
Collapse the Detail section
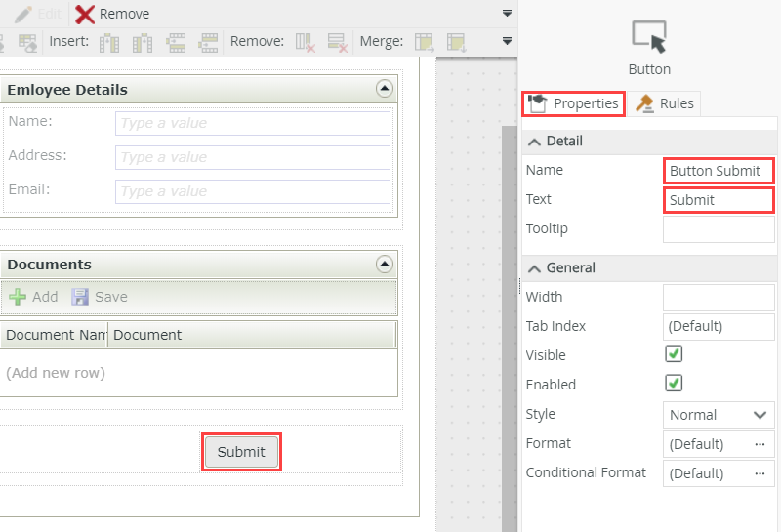coord(534,142)
